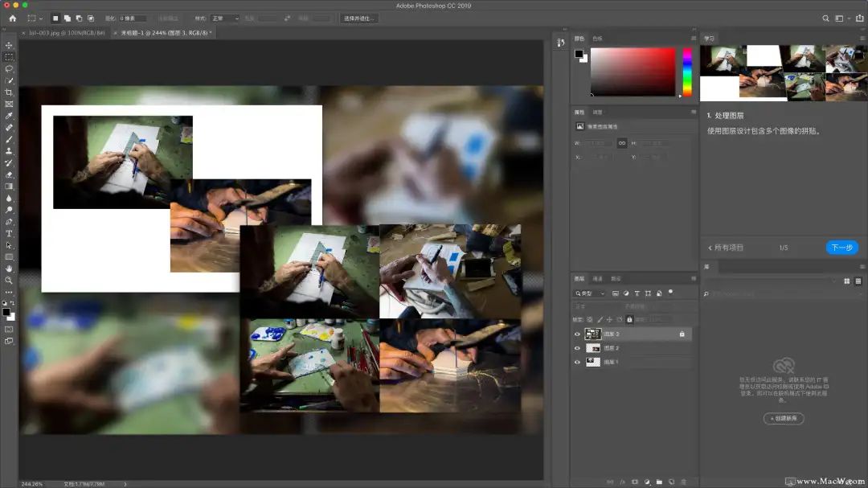Click the 选择并遮住 button
This screenshot has width=868, height=488.
(358, 18)
